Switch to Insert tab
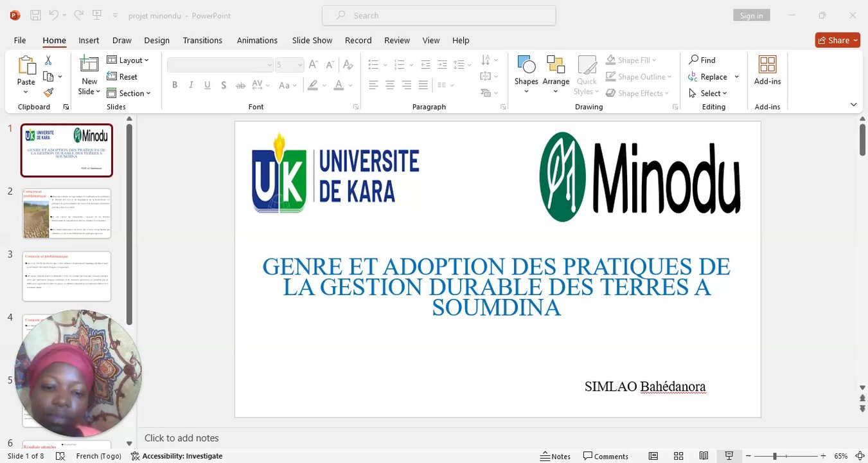The height and width of the screenshot is (463, 868). (x=89, y=40)
